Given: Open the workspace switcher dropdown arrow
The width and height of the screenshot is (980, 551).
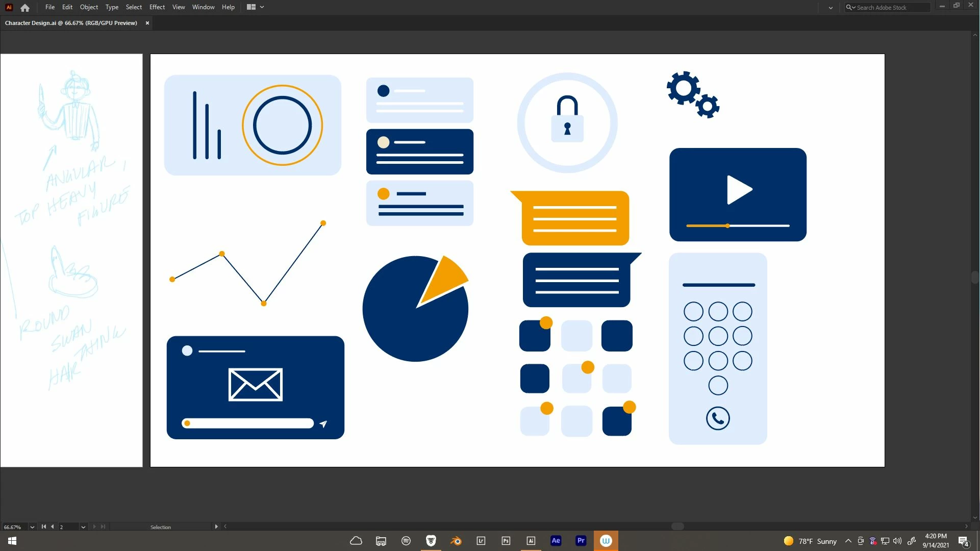Looking at the screenshot, I should tap(831, 8).
